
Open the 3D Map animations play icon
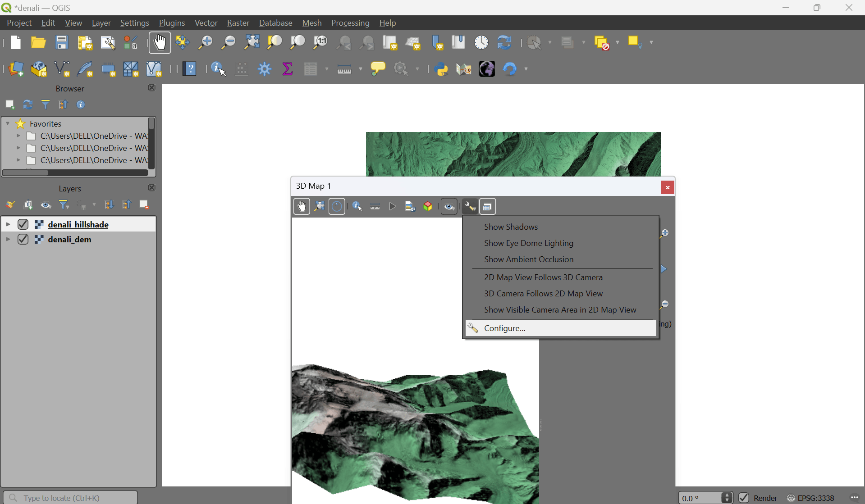click(393, 207)
